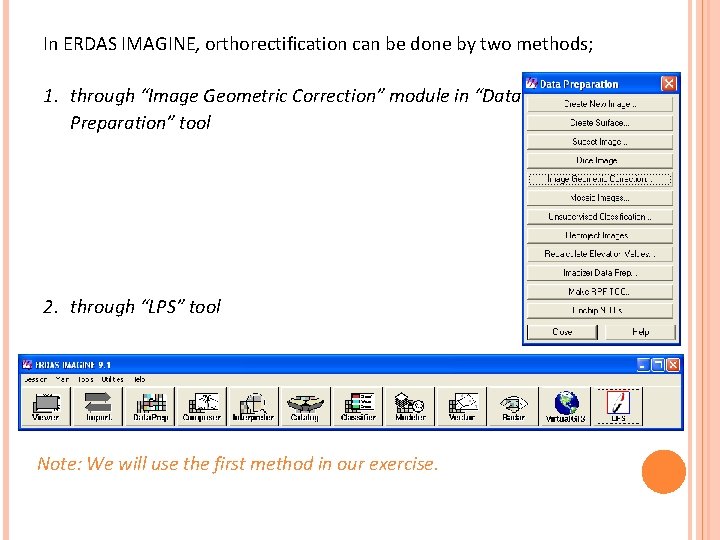Click Unsupervised Classification button
Screen dimensions: 720x540
point(600,217)
